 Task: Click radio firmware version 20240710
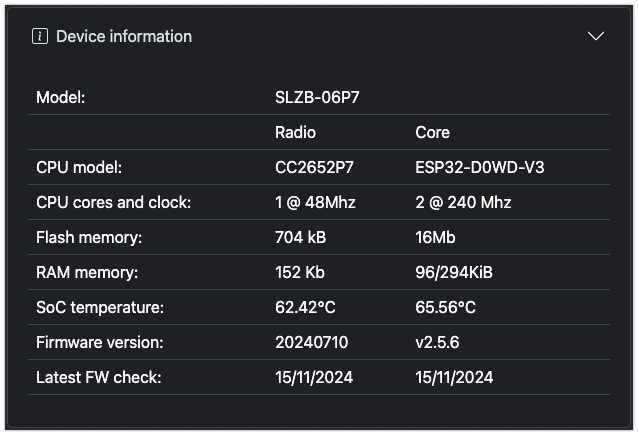point(312,342)
